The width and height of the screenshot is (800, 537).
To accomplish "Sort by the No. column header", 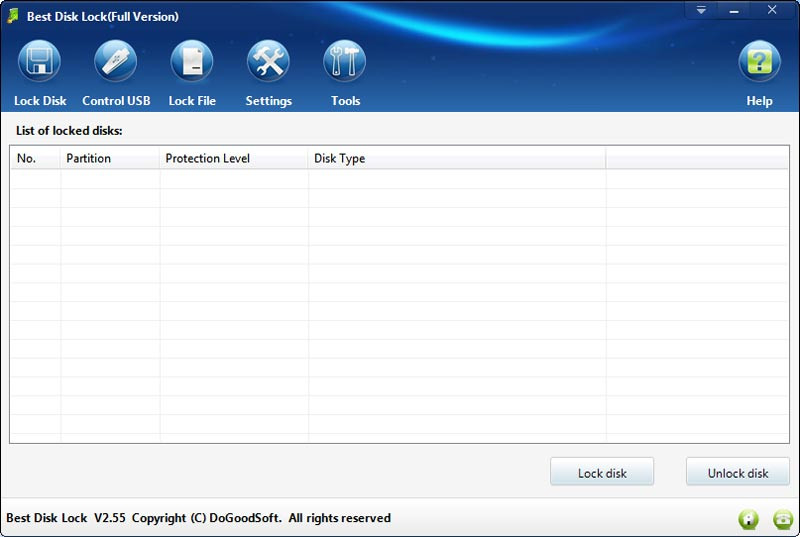I will coord(35,159).
